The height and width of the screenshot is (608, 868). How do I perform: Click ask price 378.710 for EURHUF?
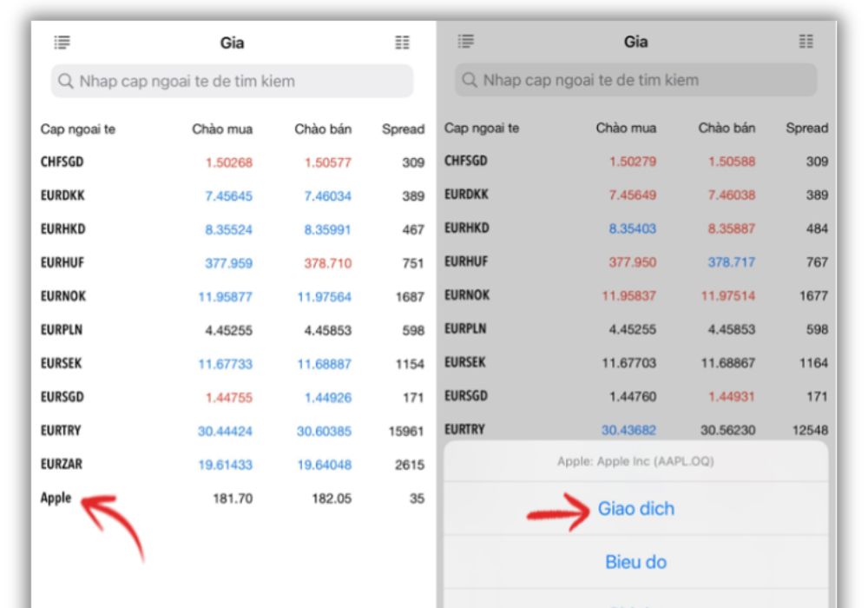click(x=328, y=263)
